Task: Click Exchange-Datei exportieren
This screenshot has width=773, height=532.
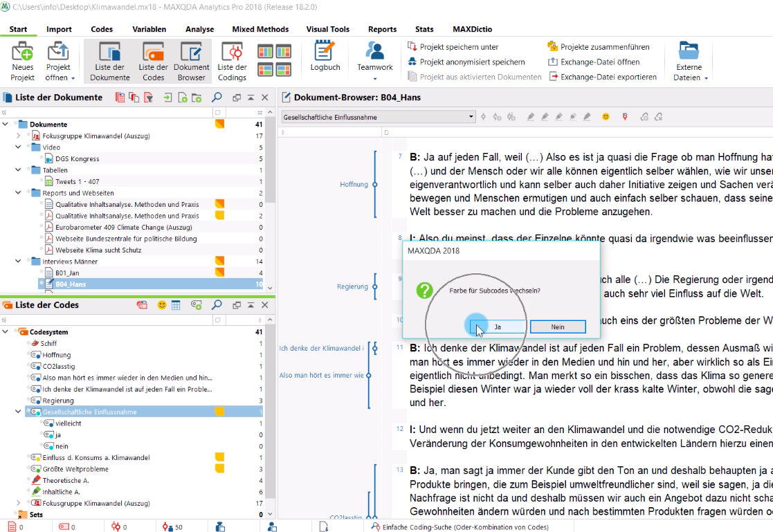Action: (602, 77)
